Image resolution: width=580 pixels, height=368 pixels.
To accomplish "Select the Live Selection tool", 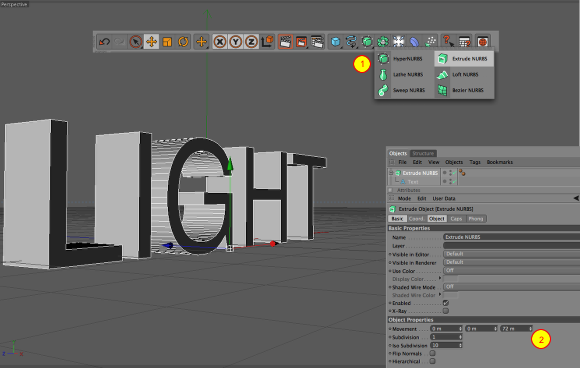I will pyautogui.click(x=135, y=42).
